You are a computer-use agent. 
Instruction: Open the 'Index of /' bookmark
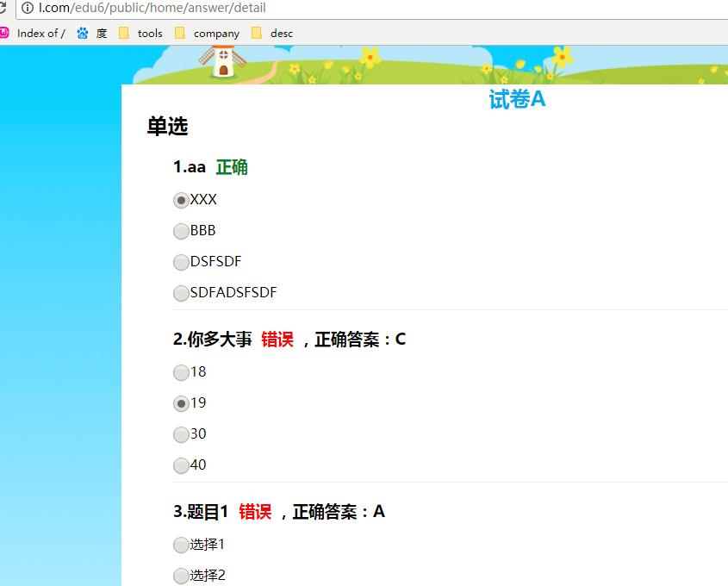[40, 34]
